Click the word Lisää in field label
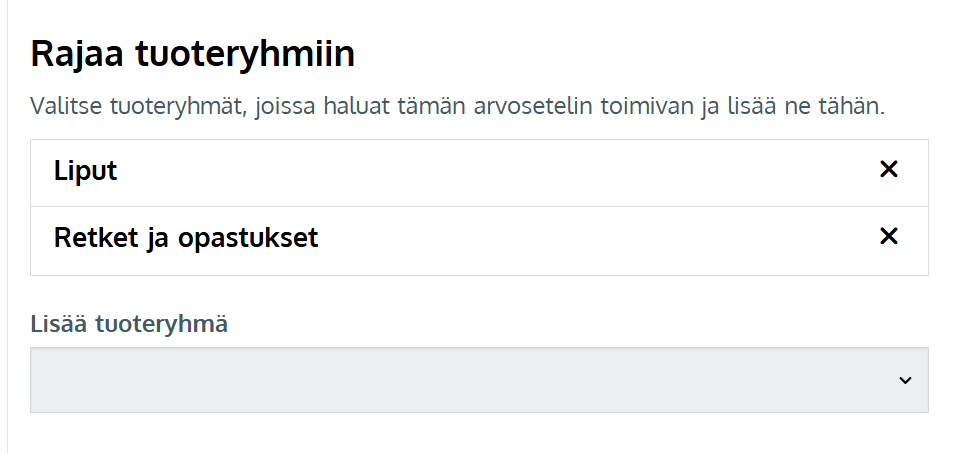970x453 pixels. click(58, 325)
